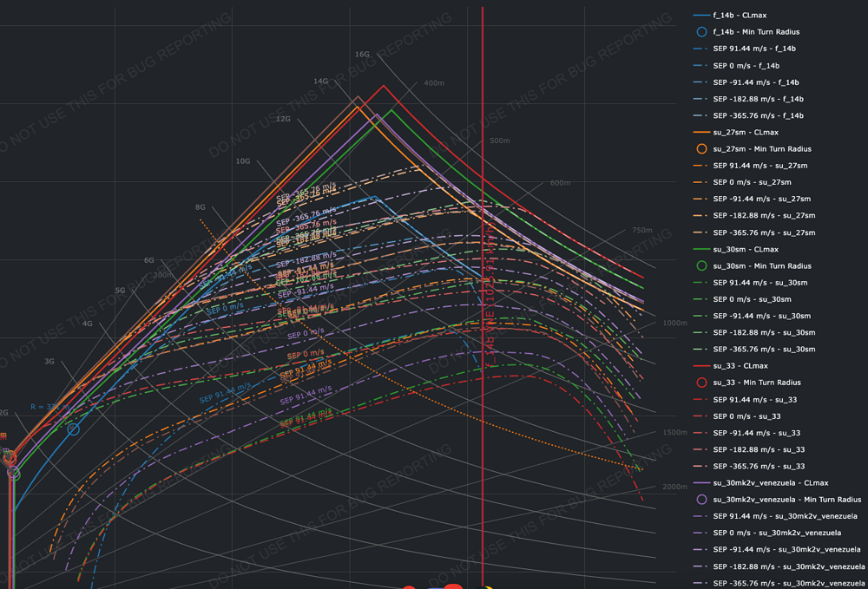Viewport: 868px width, 589px height.
Task: Toggle the su_27sm CLmax legend entry
Action: tap(746, 132)
